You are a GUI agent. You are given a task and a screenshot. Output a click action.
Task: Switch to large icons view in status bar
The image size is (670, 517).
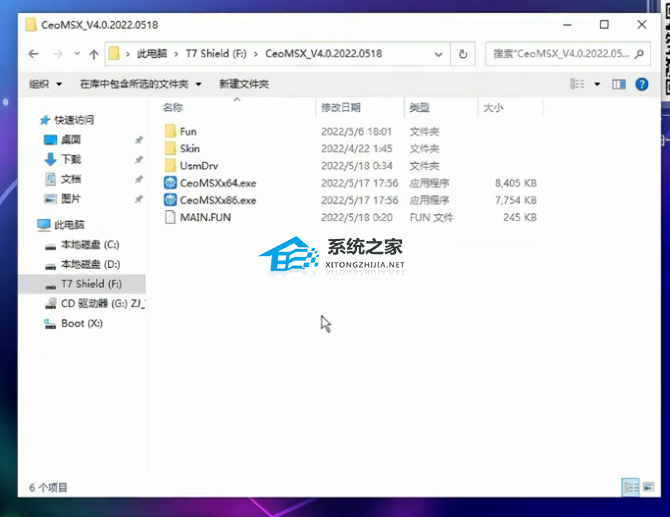coord(649,487)
